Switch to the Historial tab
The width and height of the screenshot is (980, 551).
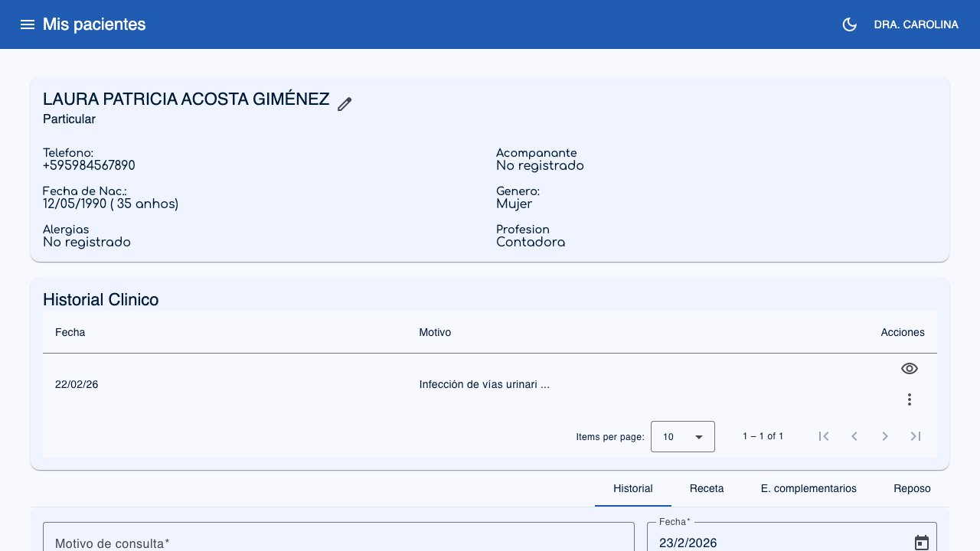coord(632,488)
